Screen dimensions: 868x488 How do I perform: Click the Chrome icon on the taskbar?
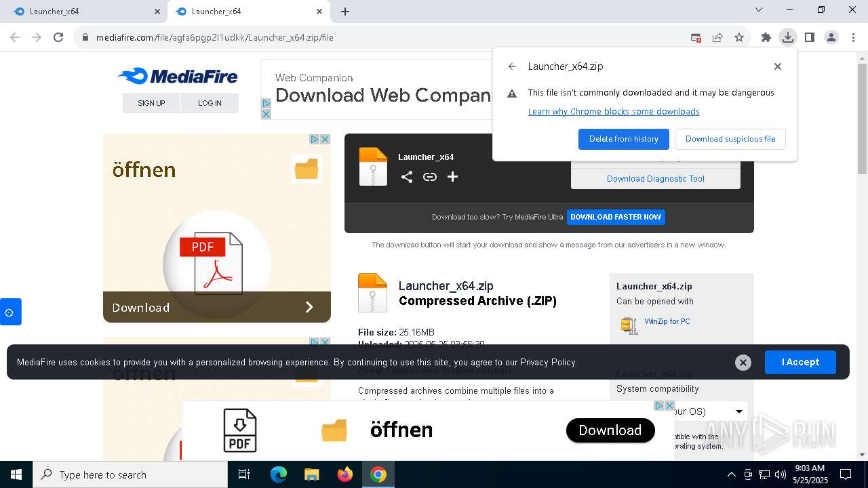[x=378, y=474]
